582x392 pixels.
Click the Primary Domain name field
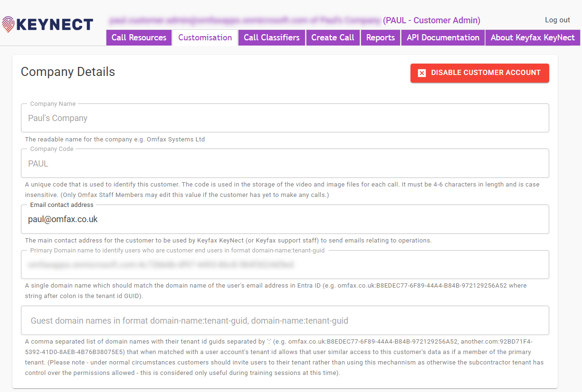pyautogui.click(x=285, y=265)
